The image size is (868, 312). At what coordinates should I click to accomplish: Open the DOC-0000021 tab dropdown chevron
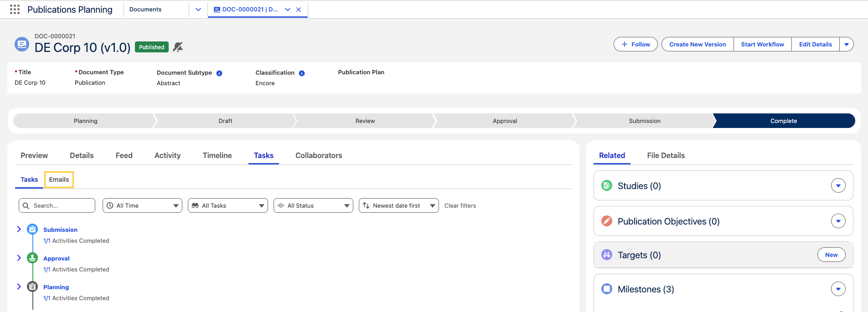pos(288,9)
